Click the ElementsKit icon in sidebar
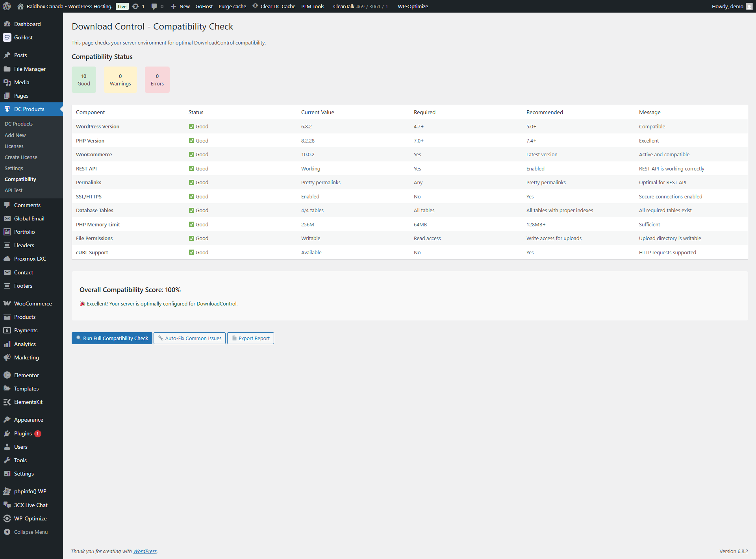 pos(7,402)
